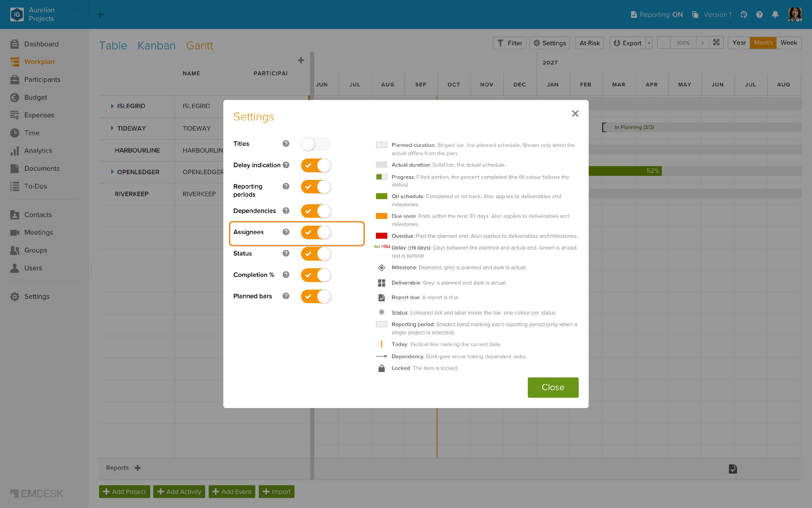Click the fit-to-screen icon in Gantt toolbar
The width and height of the screenshot is (812, 508).
click(716, 43)
